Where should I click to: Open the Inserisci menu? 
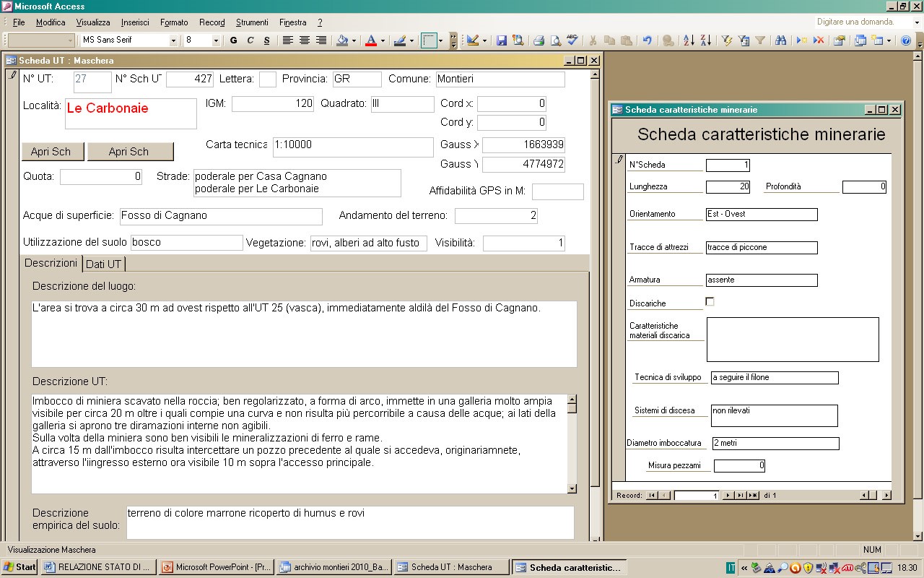pos(136,22)
